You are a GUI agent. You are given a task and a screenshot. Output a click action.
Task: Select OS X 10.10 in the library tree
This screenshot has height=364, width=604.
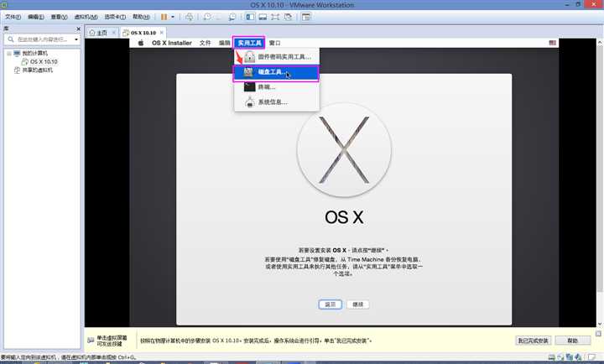[44, 61]
